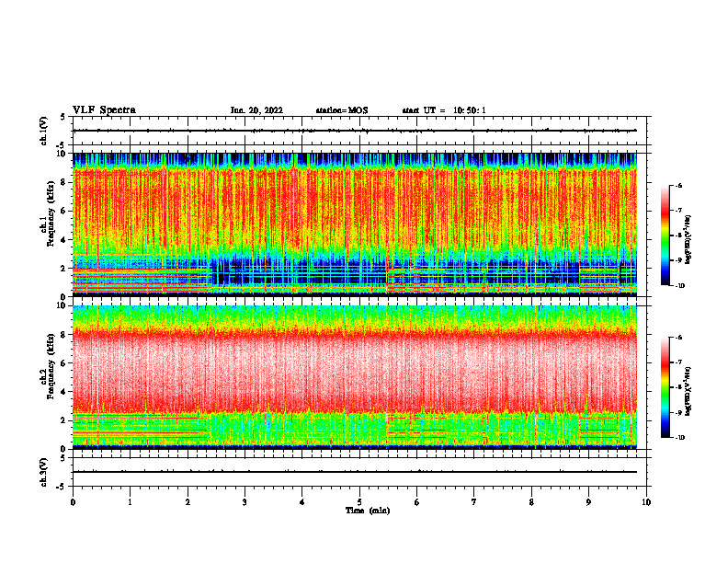Click the time axis tick label "8"

(531, 502)
